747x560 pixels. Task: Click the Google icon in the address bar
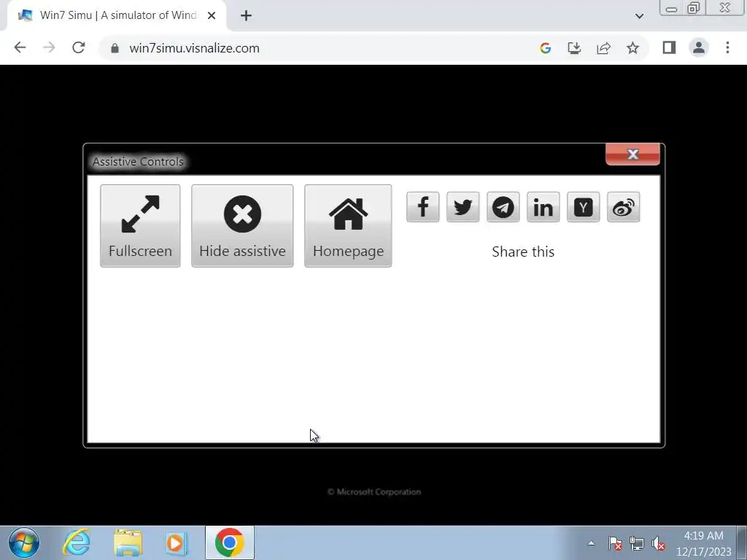(546, 47)
